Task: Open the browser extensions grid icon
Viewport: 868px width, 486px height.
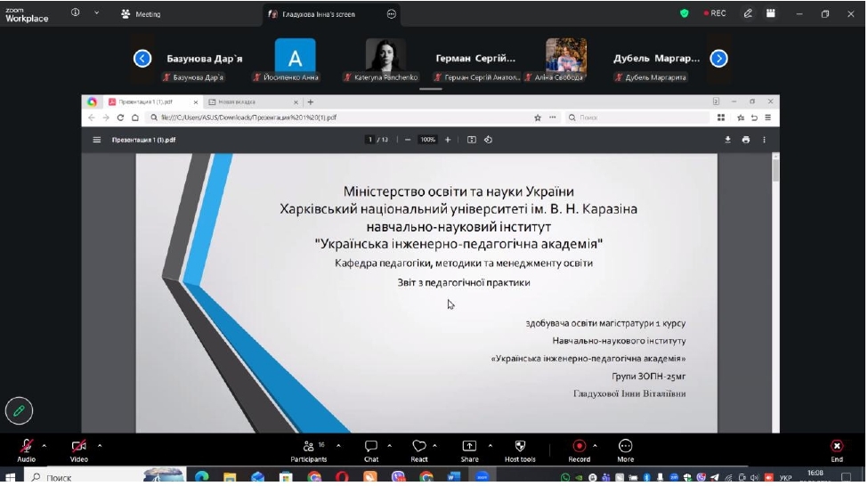Action: point(721,117)
